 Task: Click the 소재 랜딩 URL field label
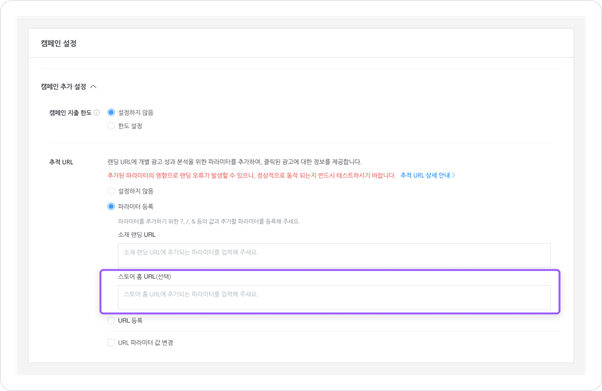[137, 235]
